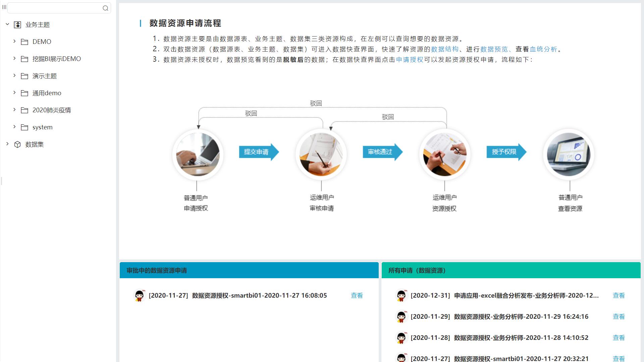Click the 运维用户 资源授权 picture
The image size is (644, 362).
[445, 155]
